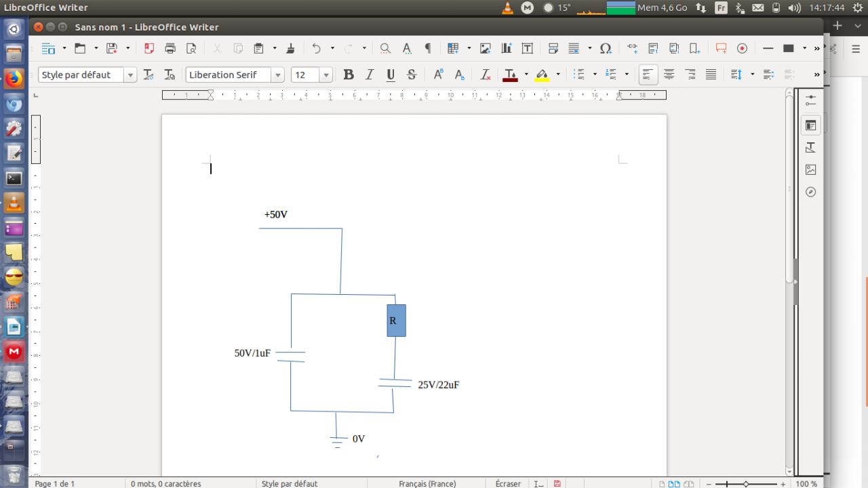Toggle track changes recording
This screenshot has height=488, width=868.
[x=742, y=48]
